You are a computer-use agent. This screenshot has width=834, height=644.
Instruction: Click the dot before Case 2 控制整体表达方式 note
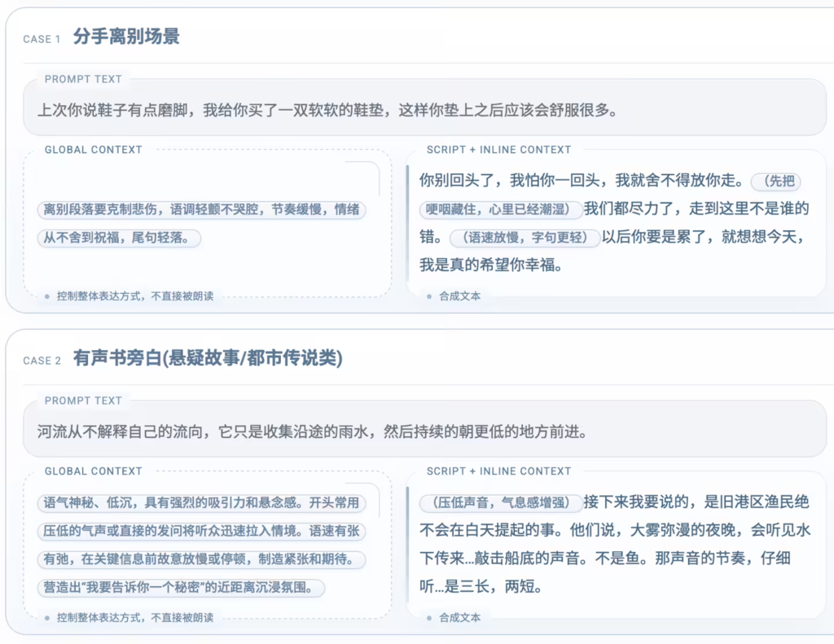[47, 618]
